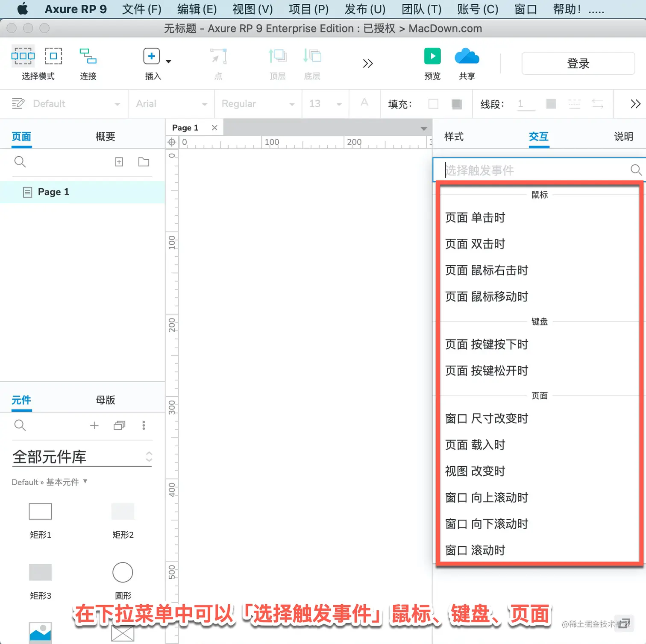Click the white fill color swatch

click(x=433, y=104)
